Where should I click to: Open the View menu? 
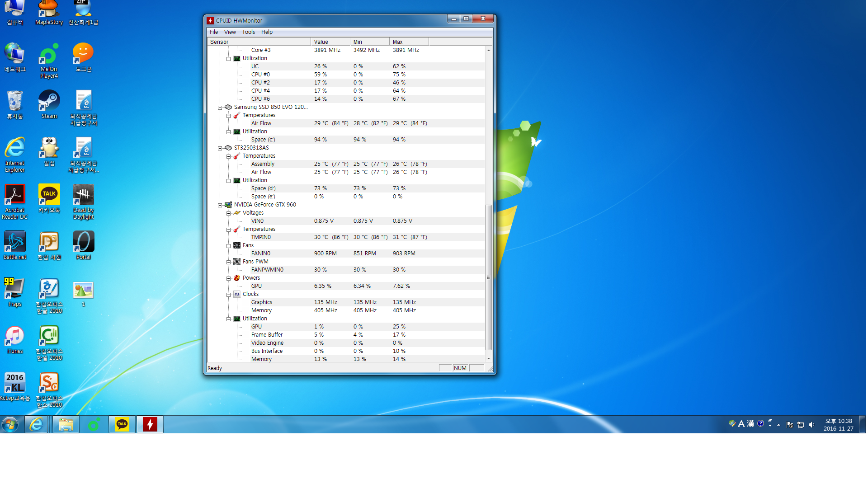pyautogui.click(x=230, y=32)
